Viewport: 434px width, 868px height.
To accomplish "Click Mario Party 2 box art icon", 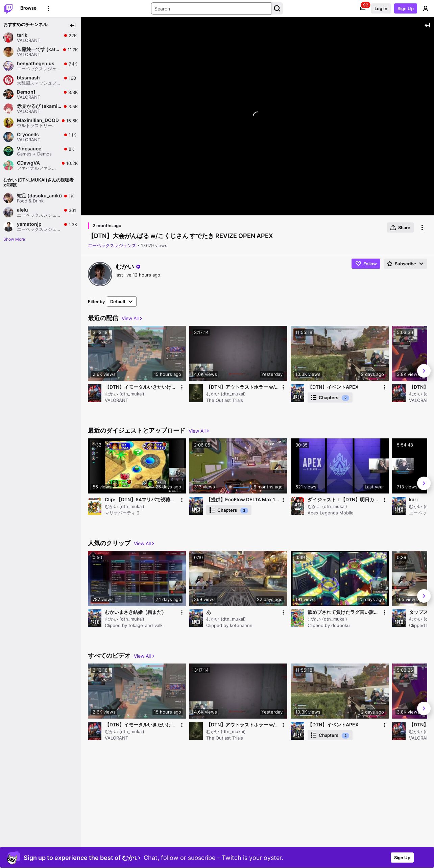I will click(x=95, y=506).
